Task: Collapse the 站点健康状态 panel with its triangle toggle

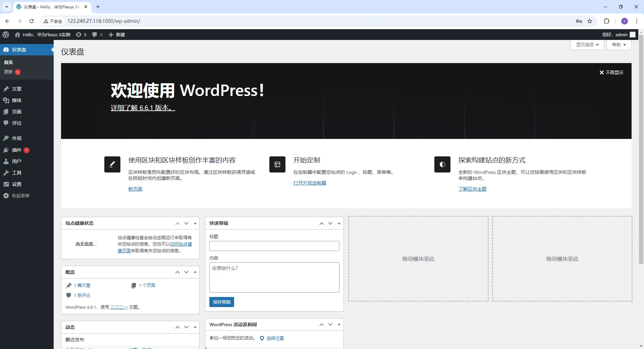Action: [195, 223]
